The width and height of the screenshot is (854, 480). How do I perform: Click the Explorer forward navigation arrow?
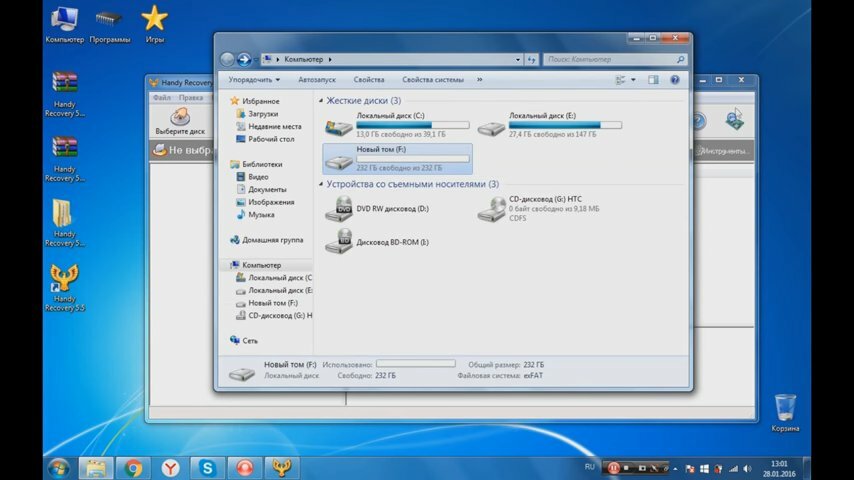pos(244,59)
